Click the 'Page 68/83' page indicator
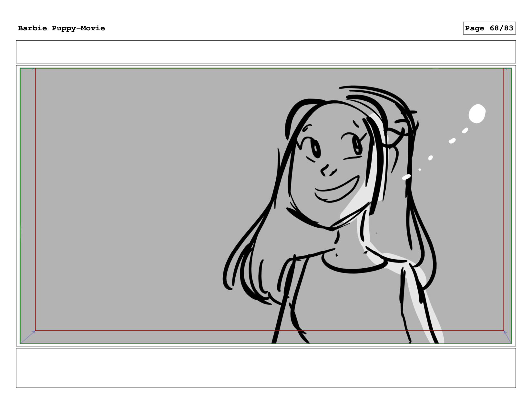532x412 pixels. click(489, 28)
